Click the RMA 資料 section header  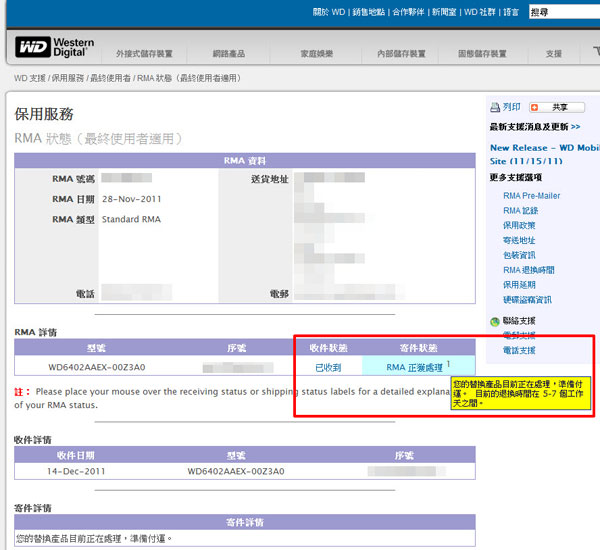[245, 161]
